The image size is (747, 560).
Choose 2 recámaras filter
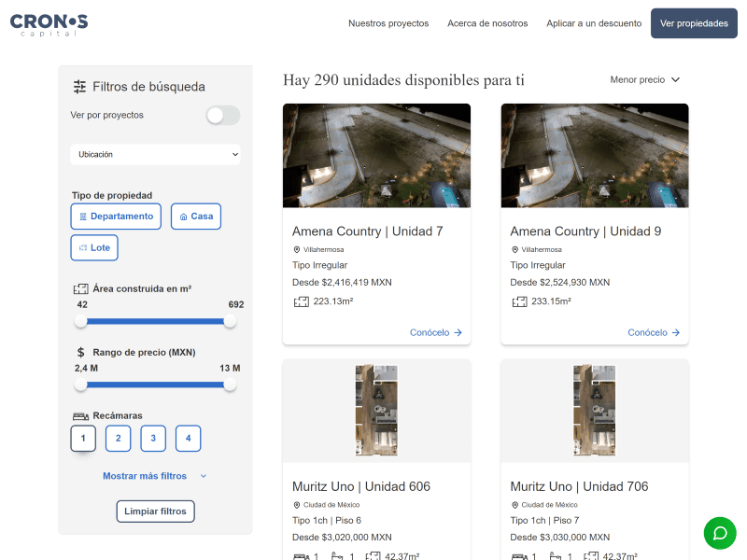pos(119,438)
